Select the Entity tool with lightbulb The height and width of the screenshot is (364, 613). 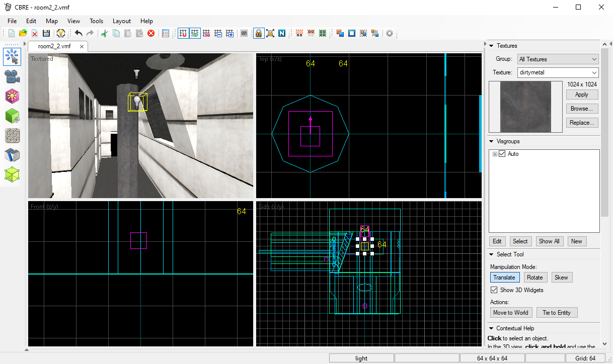[x=12, y=96]
